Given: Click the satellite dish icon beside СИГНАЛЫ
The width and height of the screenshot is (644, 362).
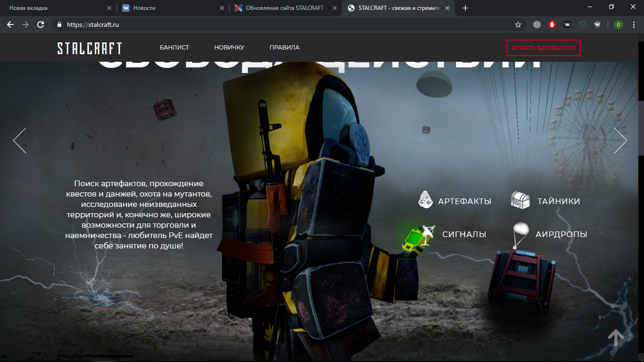Looking at the screenshot, I should tap(428, 235).
